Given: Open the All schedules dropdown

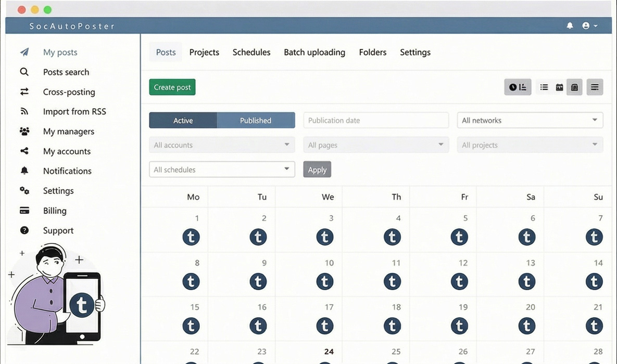Looking at the screenshot, I should click(221, 169).
